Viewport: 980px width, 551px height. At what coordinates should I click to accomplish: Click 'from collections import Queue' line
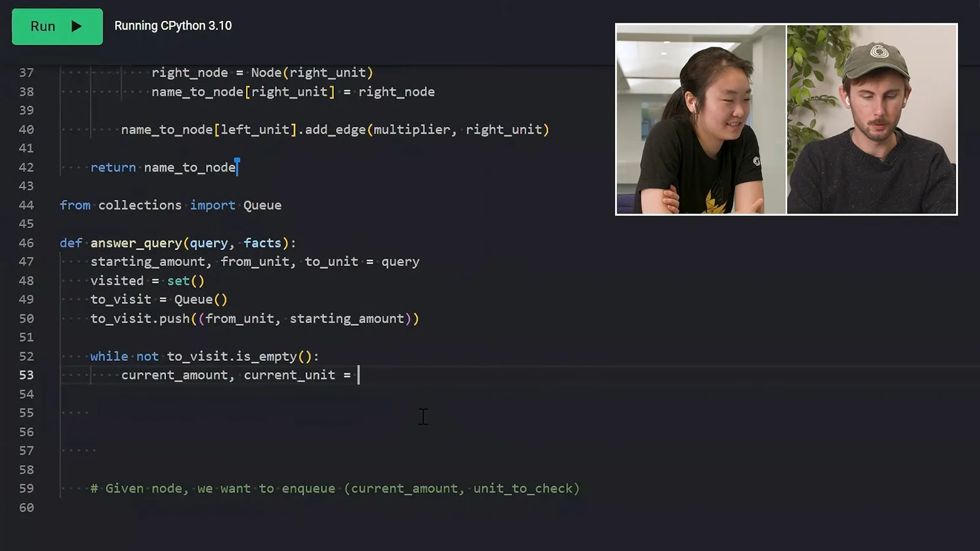click(170, 205)
